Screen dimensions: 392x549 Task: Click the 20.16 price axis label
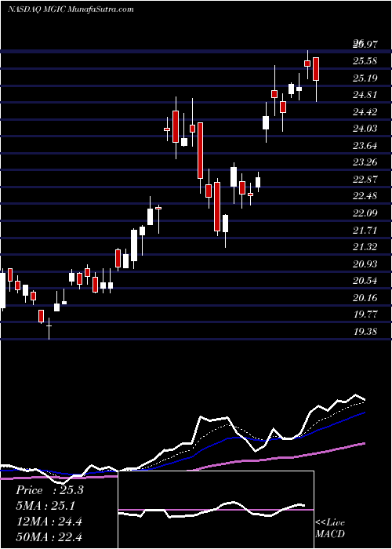click(365, 298)
